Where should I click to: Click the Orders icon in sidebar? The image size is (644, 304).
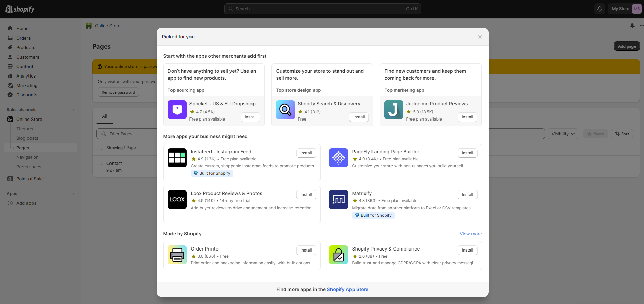coord(10,38)
